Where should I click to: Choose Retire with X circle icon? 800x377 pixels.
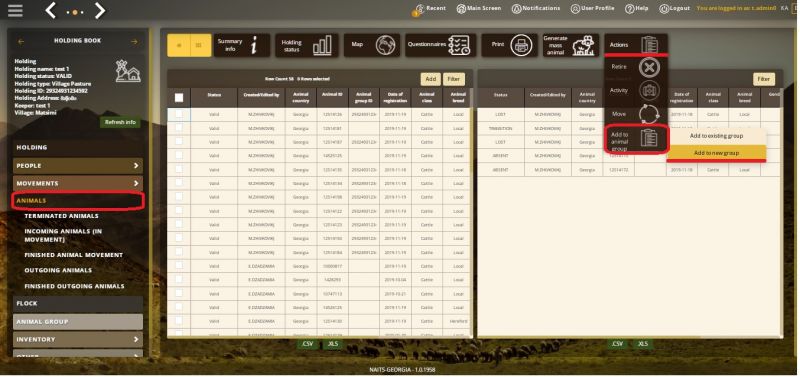649,67
